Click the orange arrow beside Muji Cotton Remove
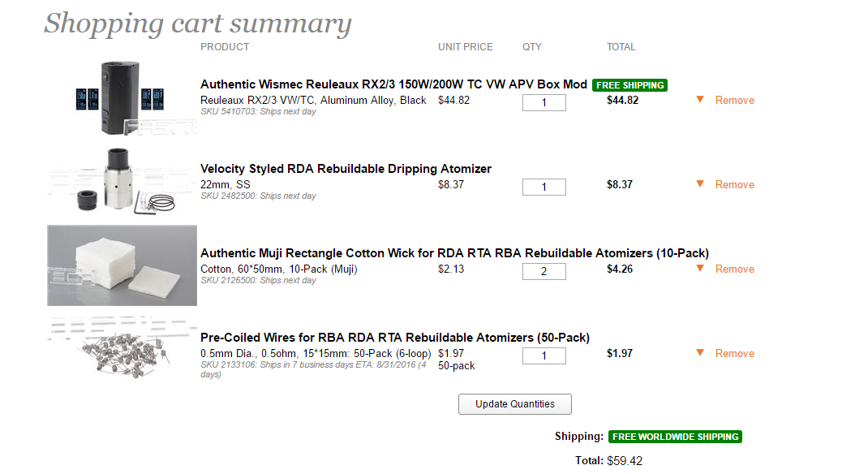Image resolution: width=868 pixels, height=474 pixels. point(700,269)
